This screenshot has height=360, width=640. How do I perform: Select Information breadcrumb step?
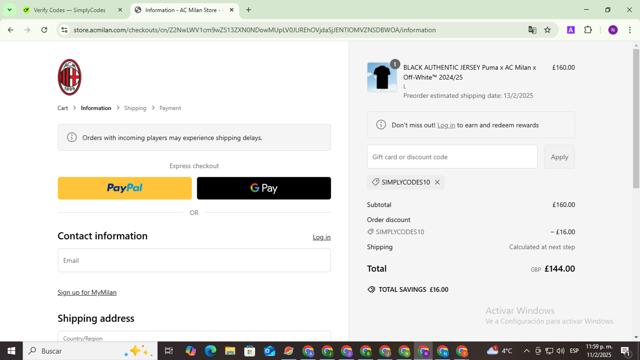96,108
